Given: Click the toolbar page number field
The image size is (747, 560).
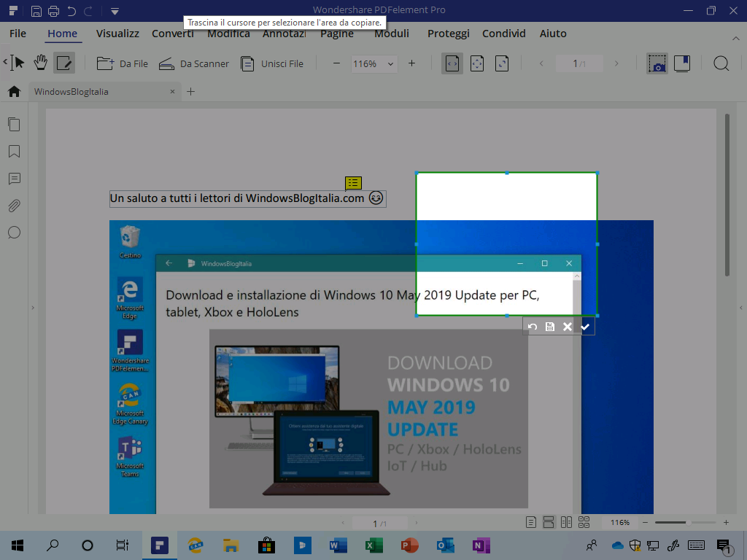Looking at the screenshot, I should pyautogui.click(x=579, y=63).
